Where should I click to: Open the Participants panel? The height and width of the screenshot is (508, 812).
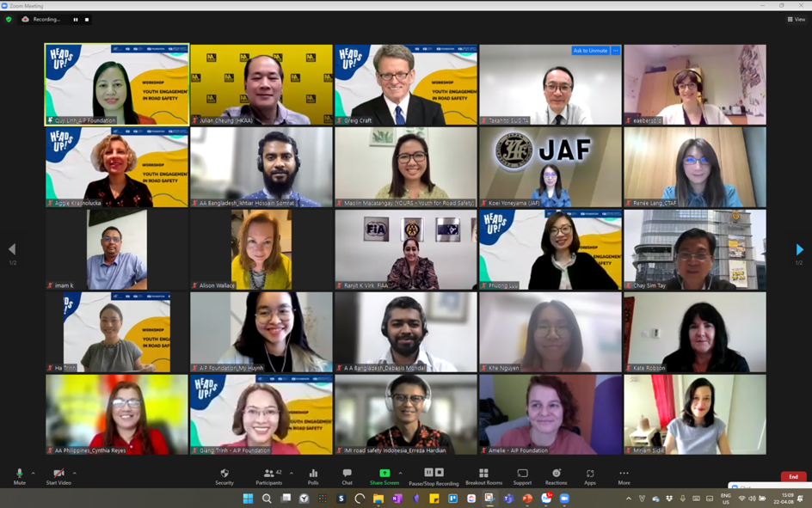(x=269, y=476)
